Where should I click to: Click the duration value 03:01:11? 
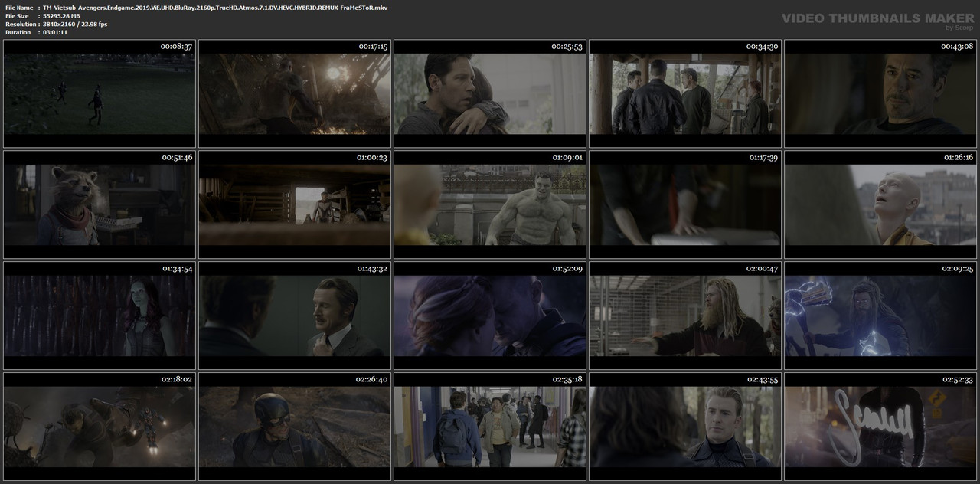click(x=55, y=32)
